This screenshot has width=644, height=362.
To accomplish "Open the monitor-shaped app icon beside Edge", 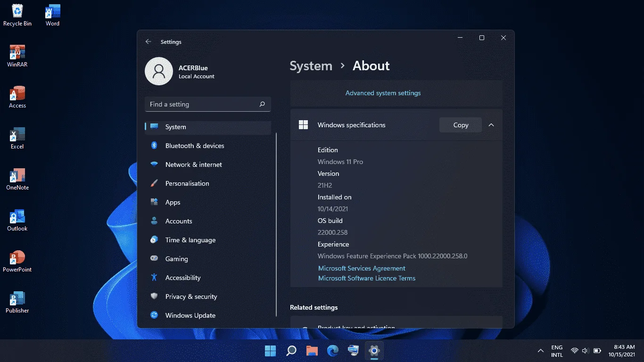I will click(354, 350).
